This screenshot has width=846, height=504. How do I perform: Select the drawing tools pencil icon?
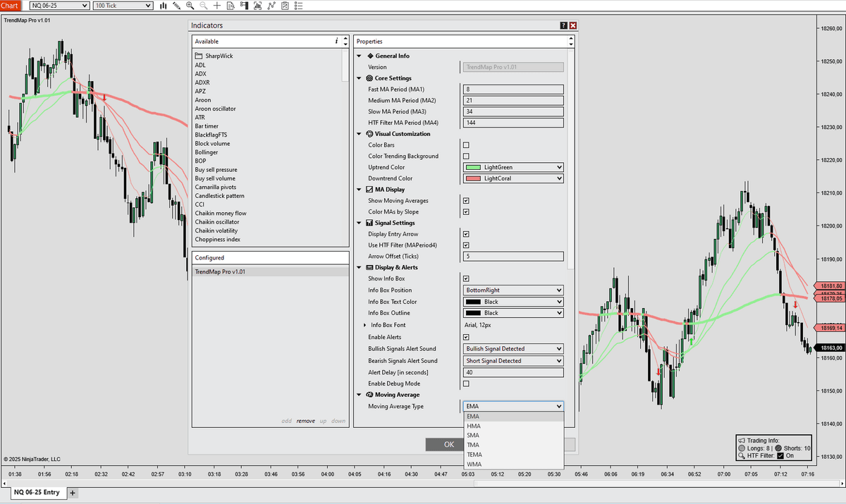[x=177, y=6]
